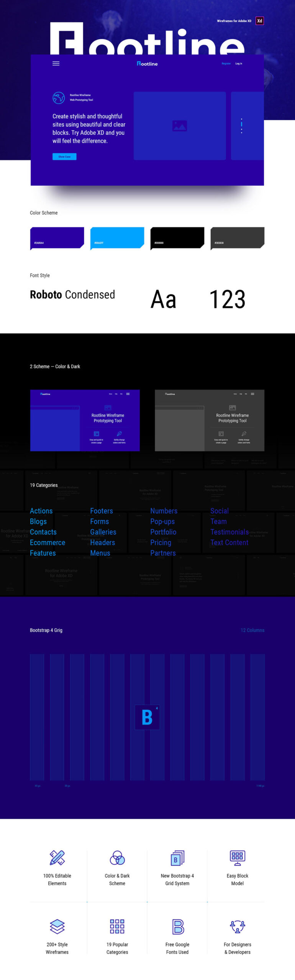This screenshot has height=980, width=295.
Task: Click the Adobe XD badge icon
Action: (x=260, y=21)
